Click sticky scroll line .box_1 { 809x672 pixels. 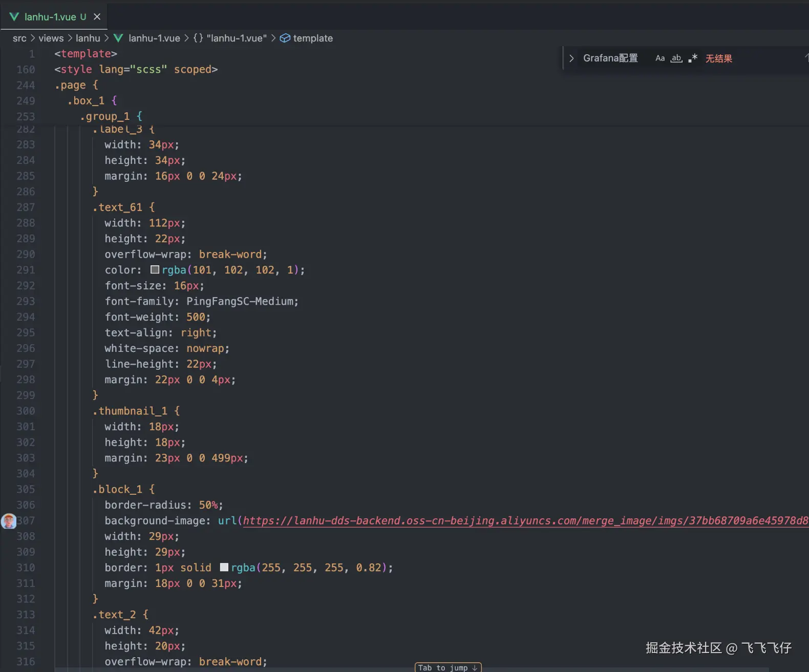[x=92, y=100]
